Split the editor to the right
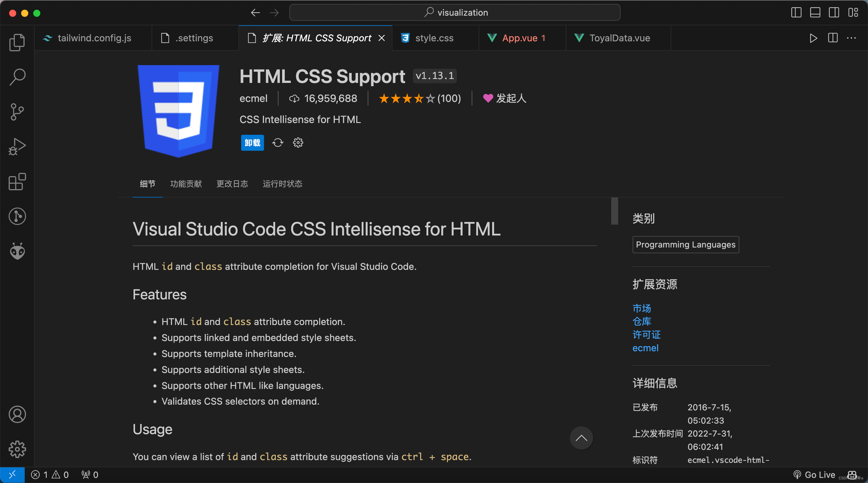The image size is (868, 483). click(833, 38)
